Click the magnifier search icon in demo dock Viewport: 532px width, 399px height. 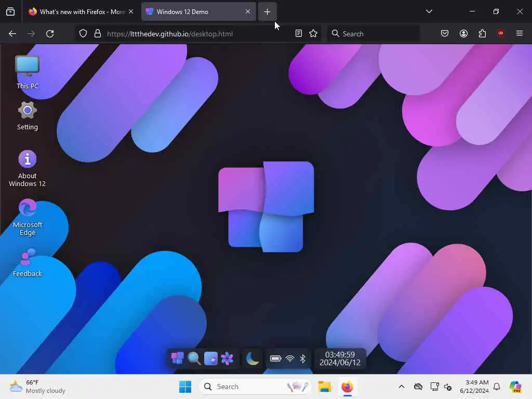pos(194,358)
